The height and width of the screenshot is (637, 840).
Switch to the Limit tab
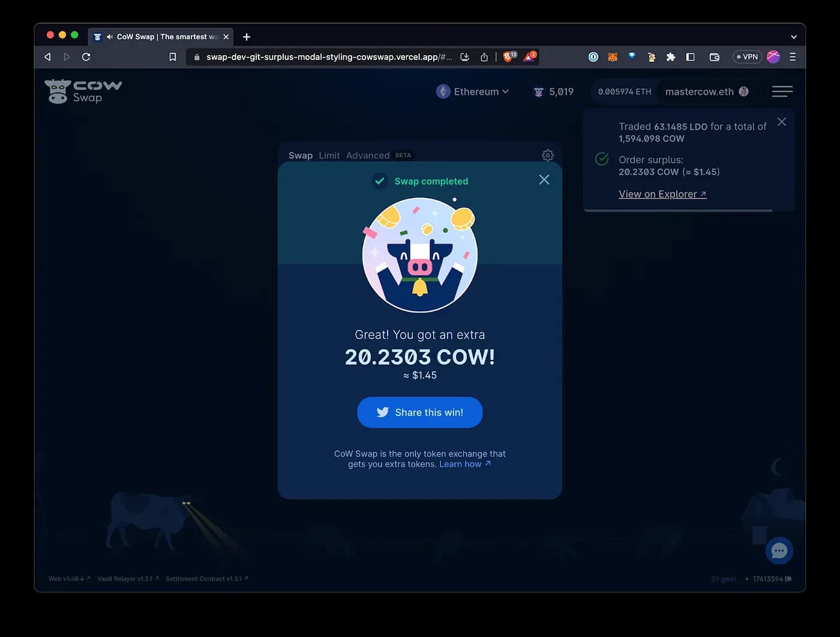tap(329, 155)
